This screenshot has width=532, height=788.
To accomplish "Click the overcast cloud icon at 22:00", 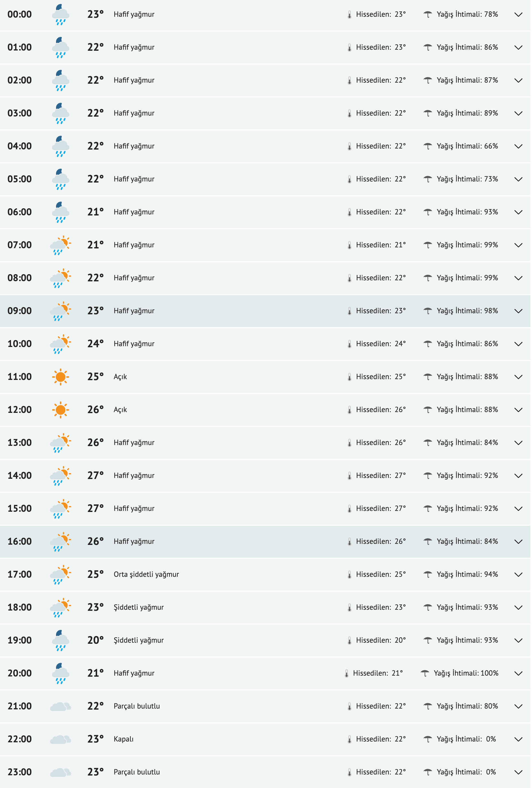I will point(60,739).
